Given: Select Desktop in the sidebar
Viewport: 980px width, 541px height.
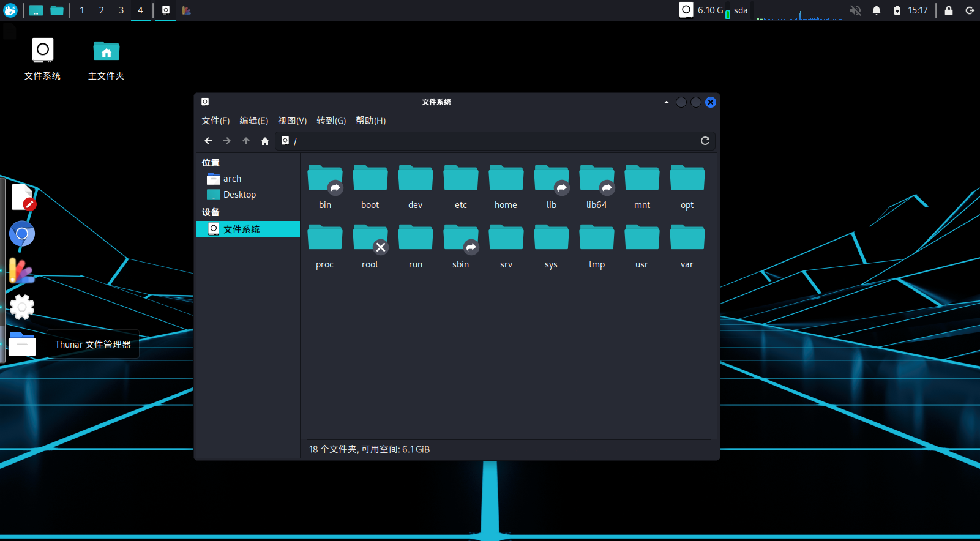Looking at the screenshot, I should pyautogui.click(x=248, y=195).
